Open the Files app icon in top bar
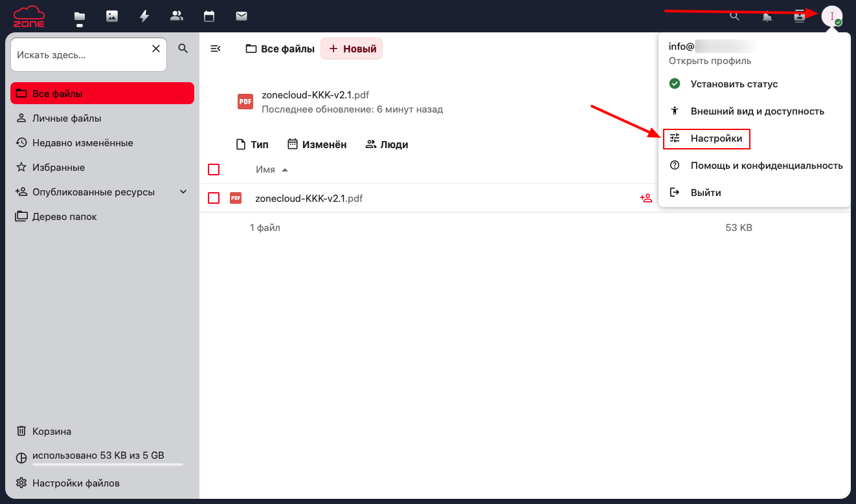 pyautogui.click(x=80, y=16)
